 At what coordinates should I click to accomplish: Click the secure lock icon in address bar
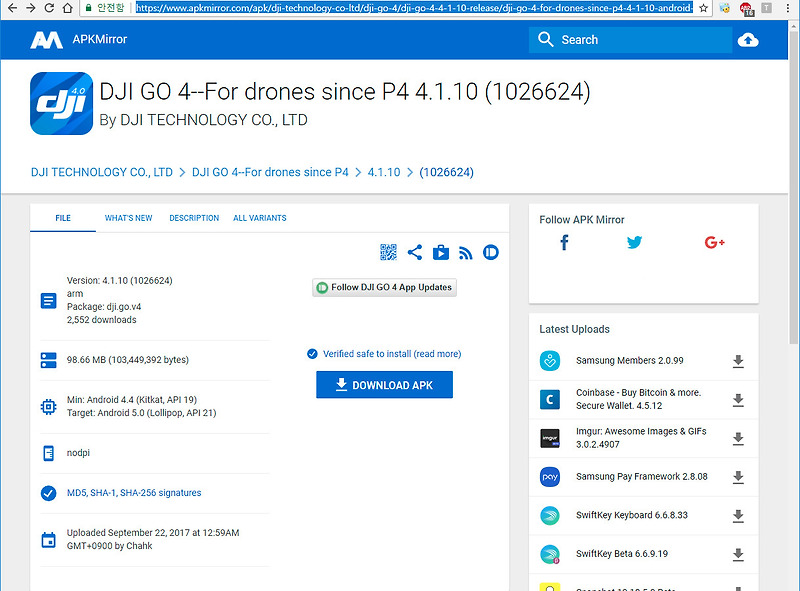(x=88, y=8)
